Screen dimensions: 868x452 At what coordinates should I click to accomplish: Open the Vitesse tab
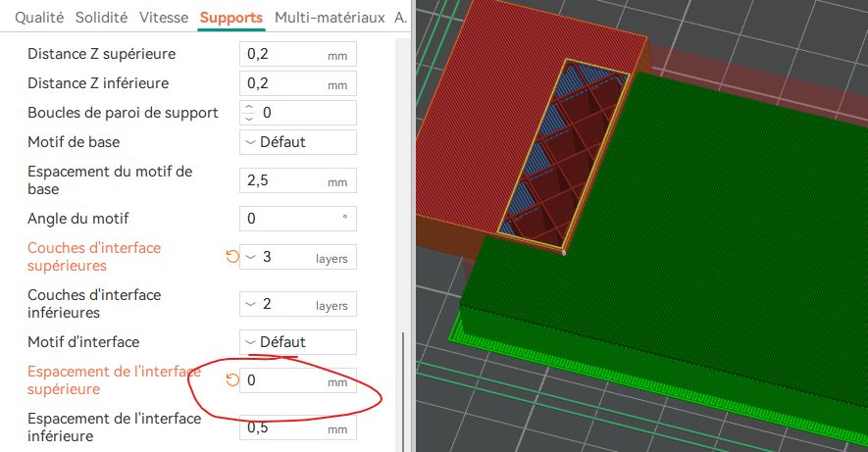click(x=164, y=18)
